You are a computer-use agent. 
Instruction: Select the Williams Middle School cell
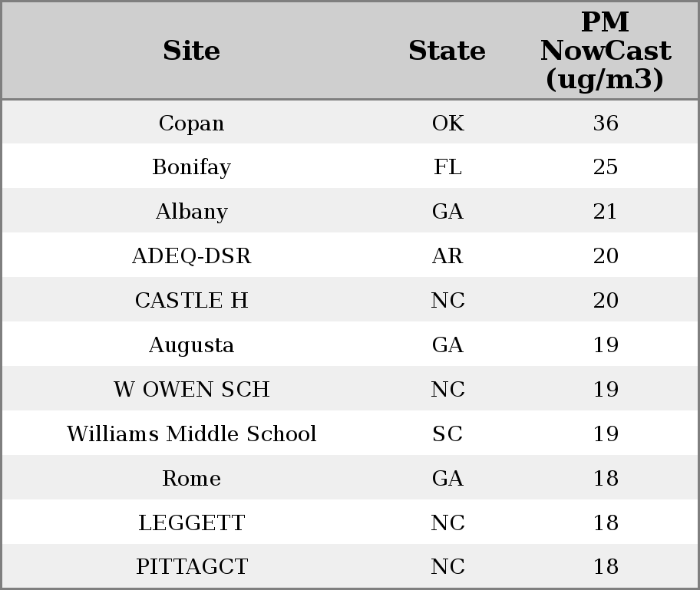191,434
